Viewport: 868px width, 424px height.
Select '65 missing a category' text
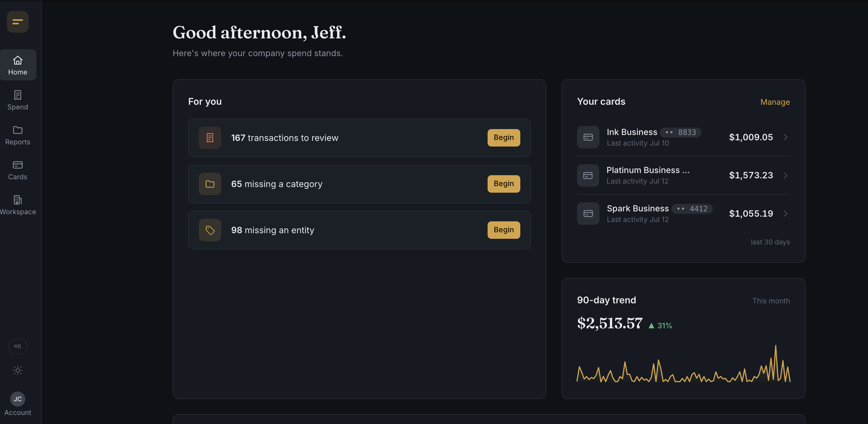(x=277, y=184)
